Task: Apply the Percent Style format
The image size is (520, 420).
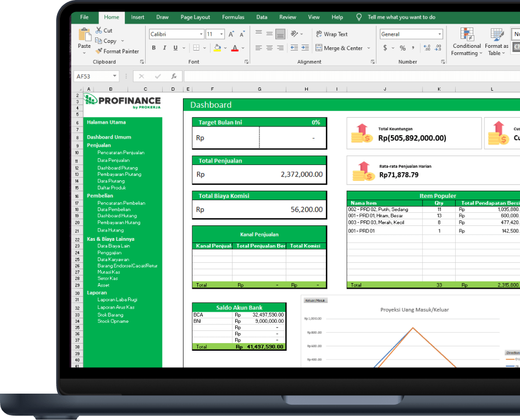Action: click(x=402, y=48)
